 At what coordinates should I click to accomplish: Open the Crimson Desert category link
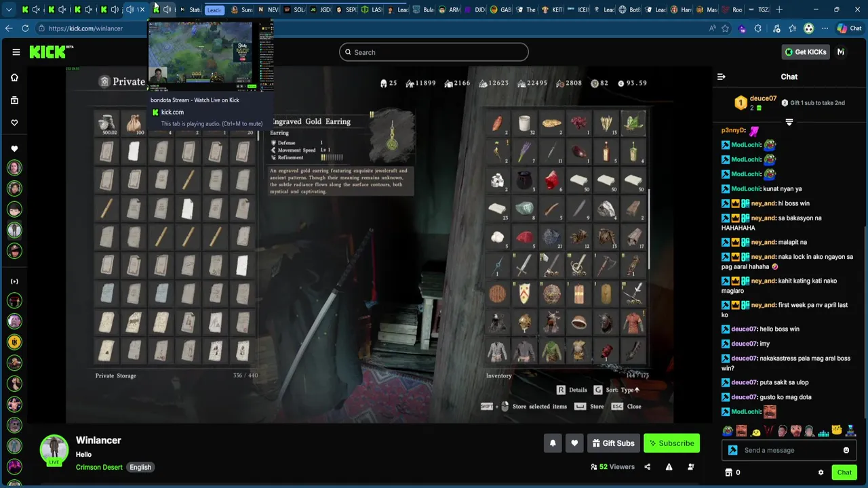coord(99,467)
